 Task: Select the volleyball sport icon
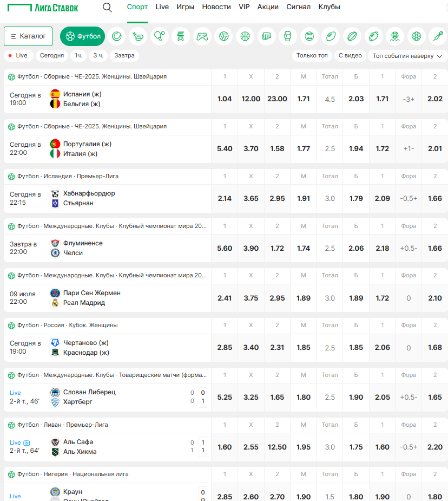pyautogui.click(x=223, y=36)
